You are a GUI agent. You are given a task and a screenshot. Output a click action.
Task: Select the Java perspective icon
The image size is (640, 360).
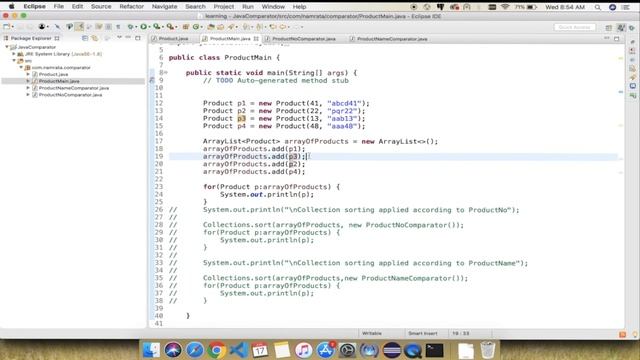(x=621, y=27)
